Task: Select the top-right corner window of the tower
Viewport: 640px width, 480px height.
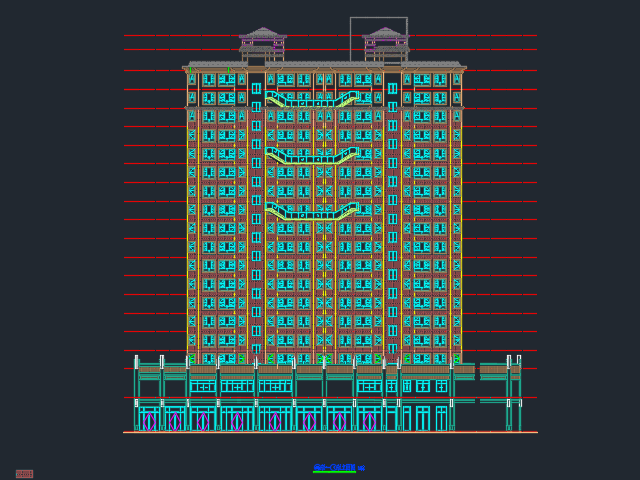Action: point(457,79)
